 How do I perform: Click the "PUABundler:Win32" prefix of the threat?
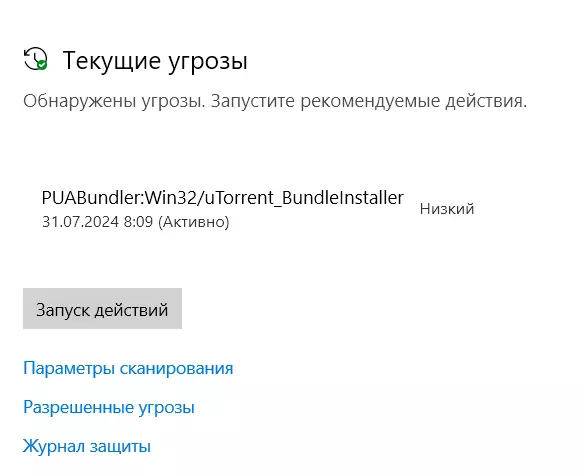coord(120,198)
